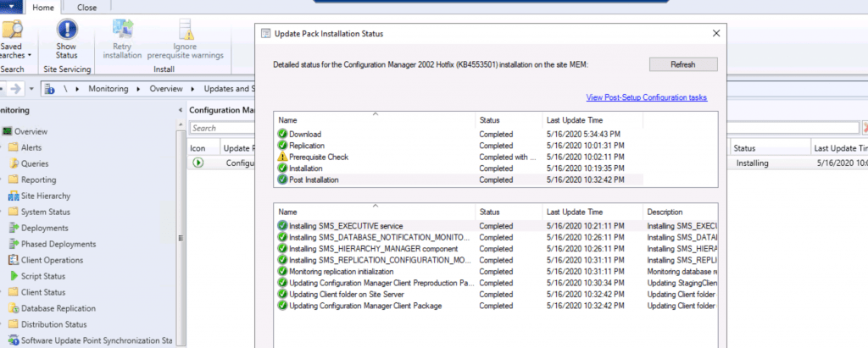Click Retry installation in the ribbon
Image resolution: width=868 pixels, height=348 pixels.
pyautogui.click(x=122, y=40)
